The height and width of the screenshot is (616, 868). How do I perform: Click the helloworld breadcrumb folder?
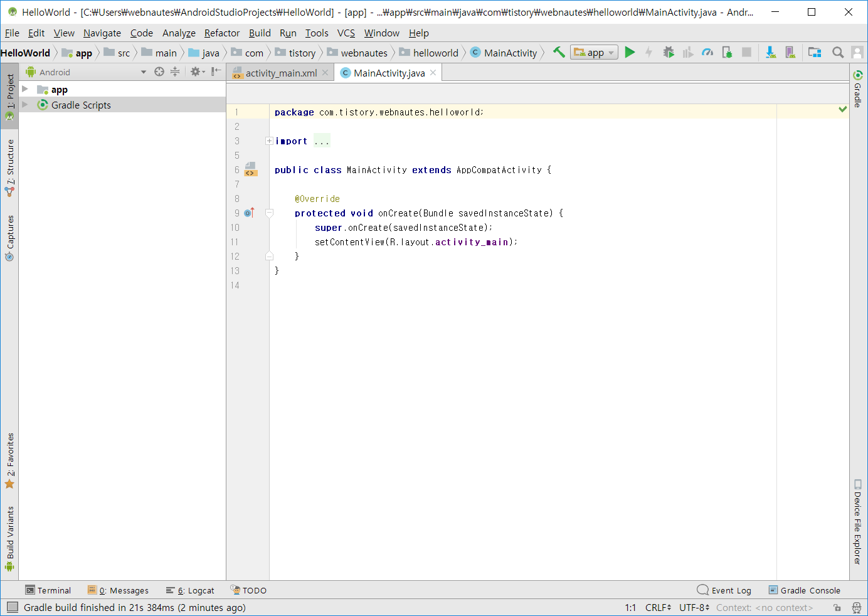tap(429, 53)
